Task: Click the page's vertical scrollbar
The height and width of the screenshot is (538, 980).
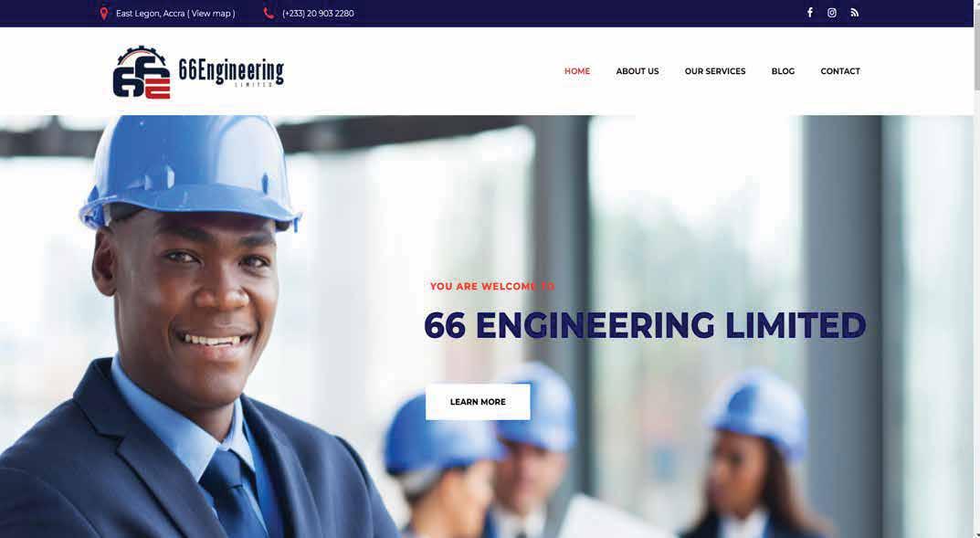Action: [x=976, y=269]
